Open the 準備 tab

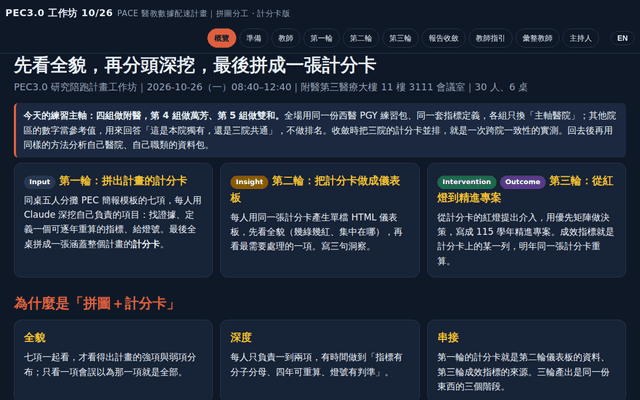253,38
